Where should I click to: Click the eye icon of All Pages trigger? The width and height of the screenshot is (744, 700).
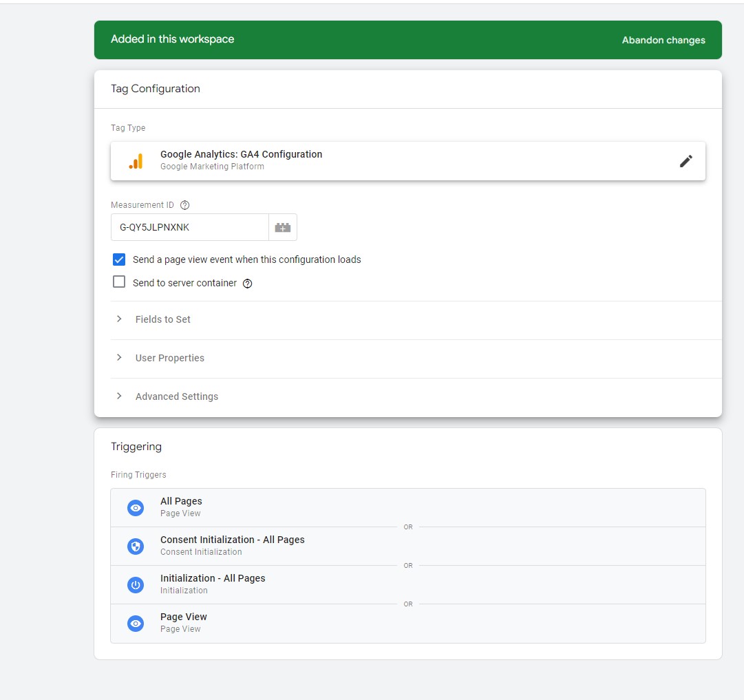click(136, 508)
